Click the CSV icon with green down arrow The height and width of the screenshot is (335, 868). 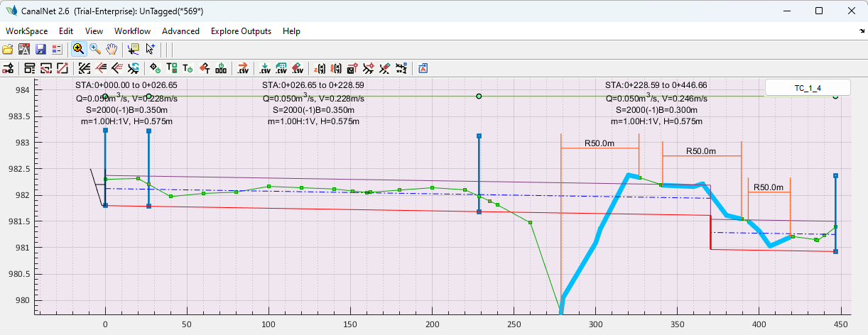pyautogui.click(x=265, y=69)
